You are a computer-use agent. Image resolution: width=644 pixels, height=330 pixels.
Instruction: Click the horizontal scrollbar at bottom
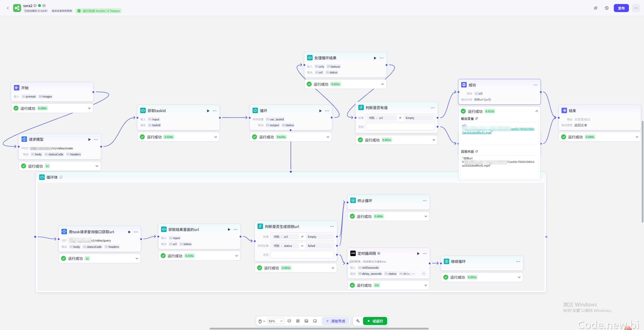point(319,328)
